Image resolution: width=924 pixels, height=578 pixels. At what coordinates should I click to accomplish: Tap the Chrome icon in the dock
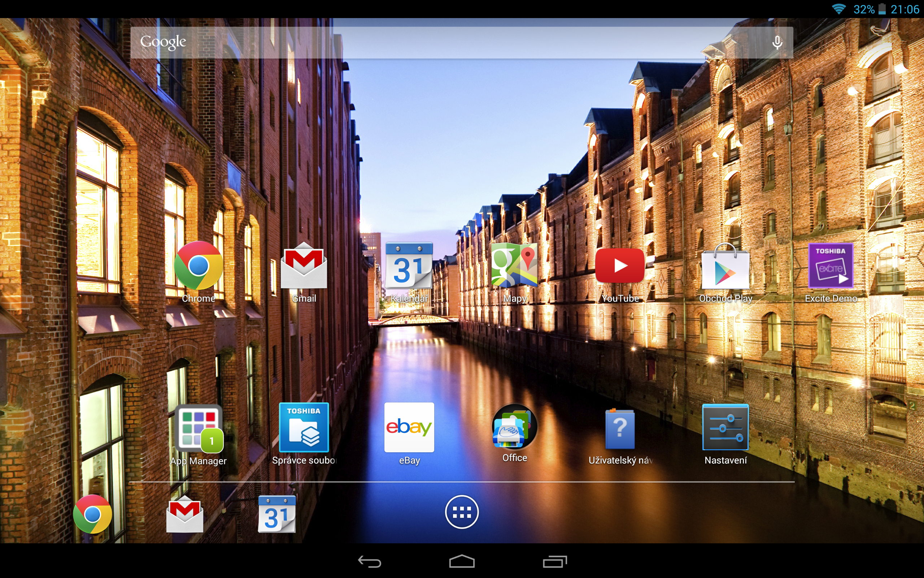coord(92,514)
